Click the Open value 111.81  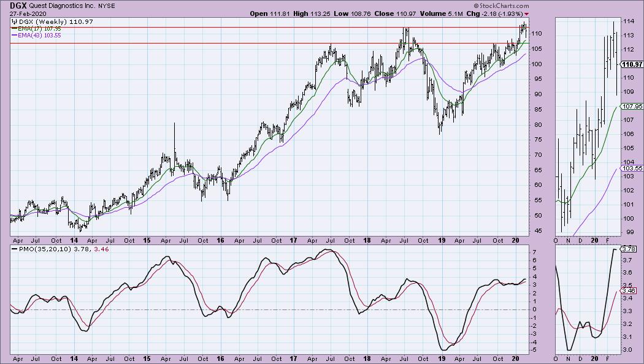pyautogui.click(x=279, y=13)
